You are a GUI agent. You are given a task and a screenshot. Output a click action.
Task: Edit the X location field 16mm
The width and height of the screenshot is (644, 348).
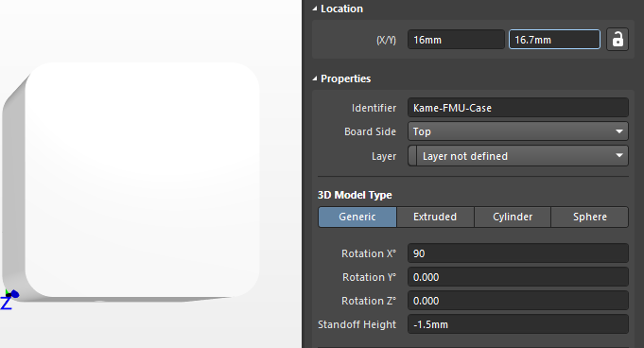pyautogui.click(x=456, y=40)
